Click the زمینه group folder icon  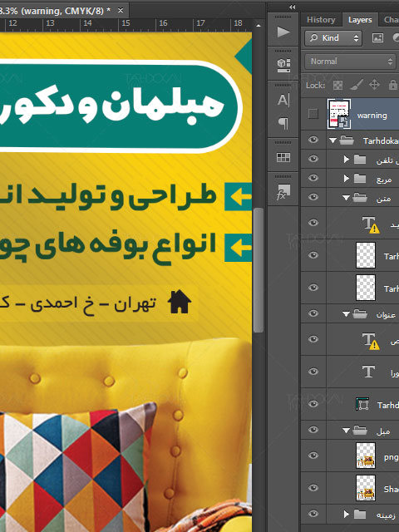click(x=360, y=515)
